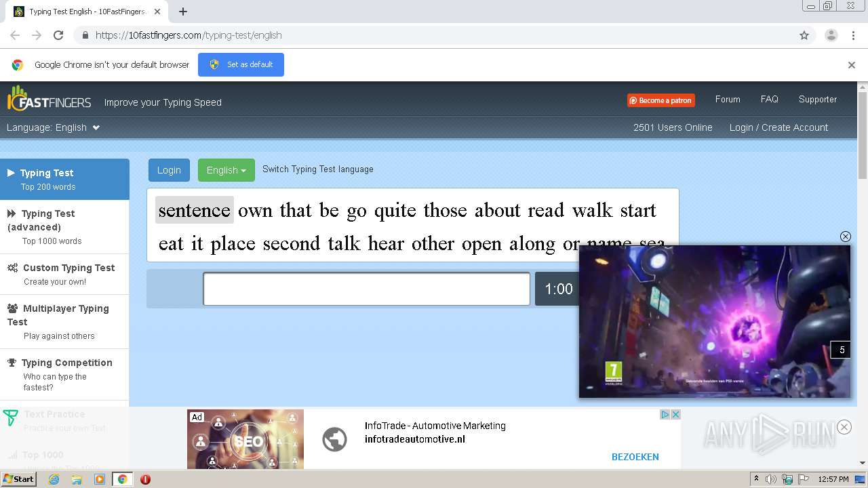The image size is (868, 488).
Task: Click the infotradeautomotive.nl ad text
Action: [414, 439]
